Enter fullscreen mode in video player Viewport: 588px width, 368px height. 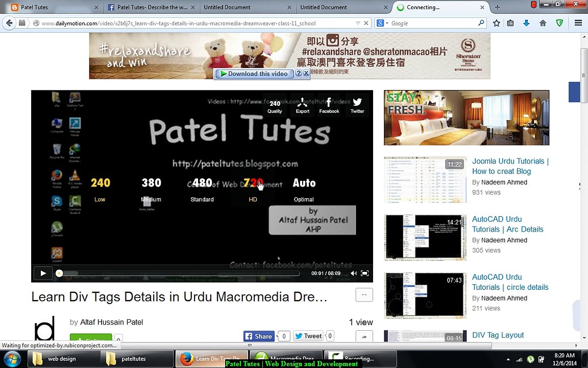click(x=364, y=273)
